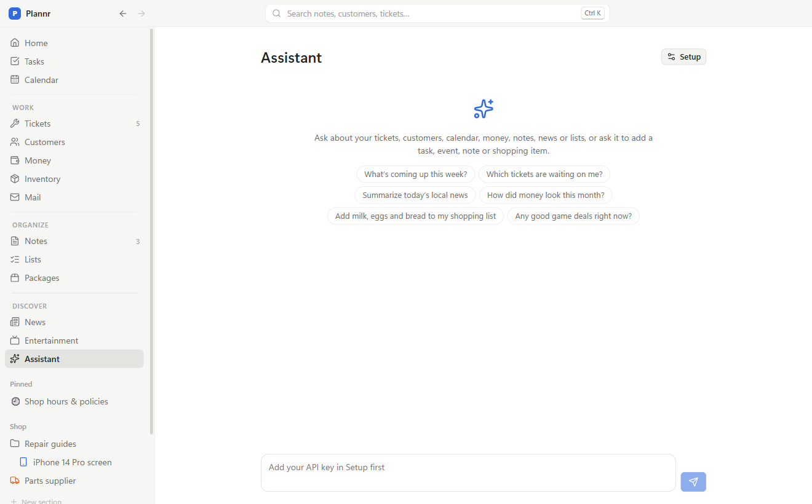Open the Repair guides folder

74,444
